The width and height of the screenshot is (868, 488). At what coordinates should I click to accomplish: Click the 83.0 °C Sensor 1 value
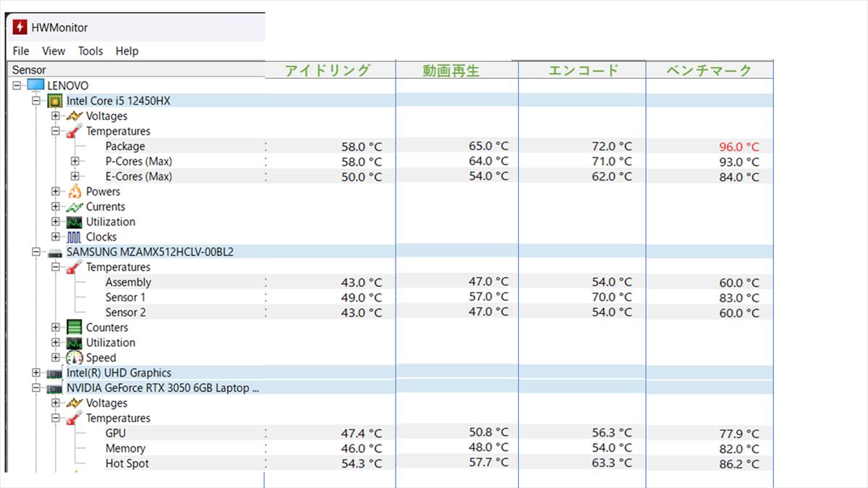(x=739, y=298)
